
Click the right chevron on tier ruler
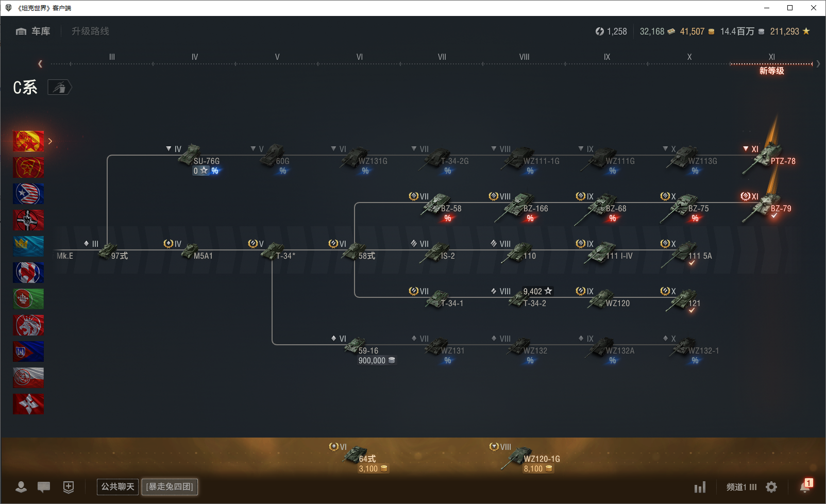click(x=818, y=64)
